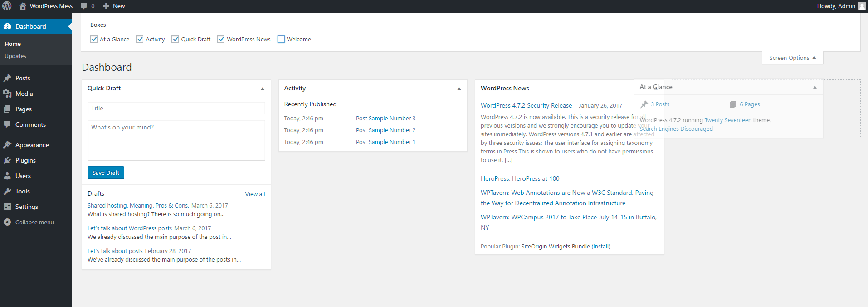Viewport: 868px width, 307px height.
Task: Click the Quick Draft Title field
Action: 176,108
